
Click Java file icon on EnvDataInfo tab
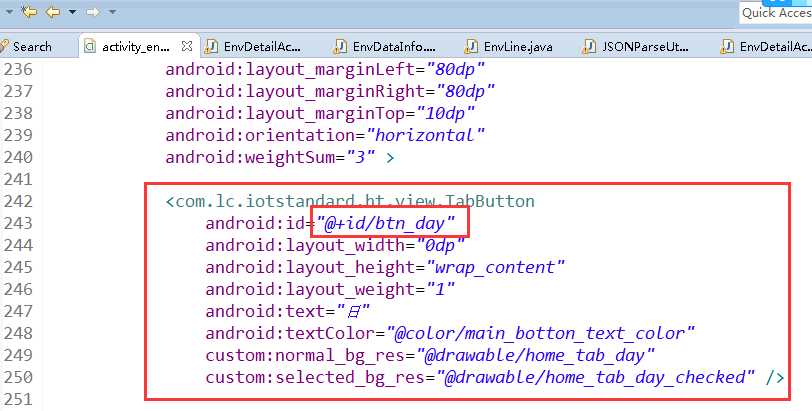(340, 47)
